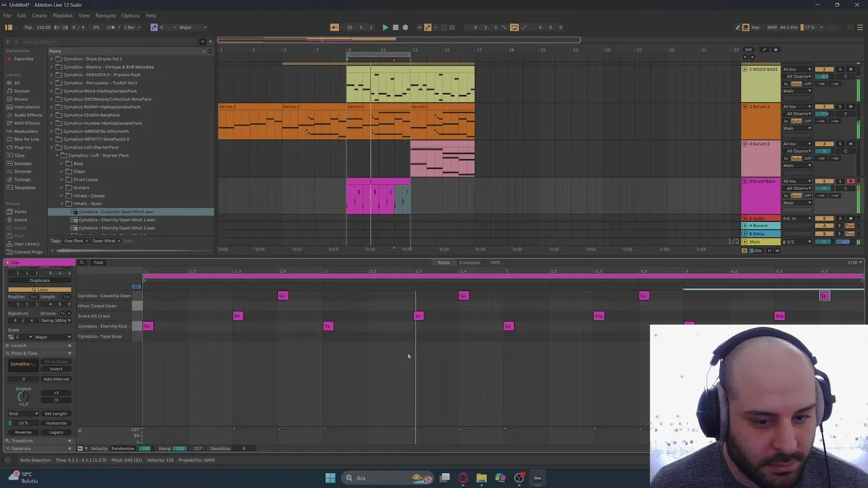This screenshot has height=488, width=868.
Task: Select Sounds in the browser library
Action: point(22,91)
